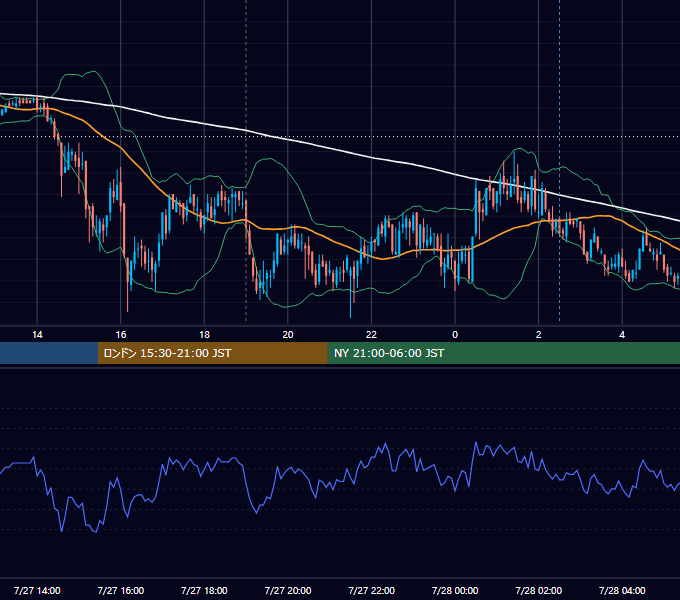The height and width of the screenshot is (600, 680).
Task: Click the 7/27 18:00 date label
Action: 204,590
